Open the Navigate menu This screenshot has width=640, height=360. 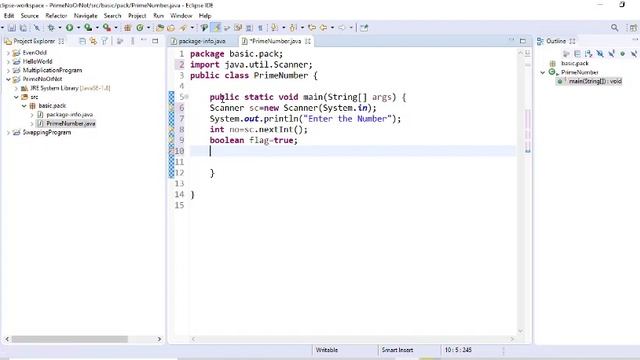pyautogui.click(x=85, y=16)
